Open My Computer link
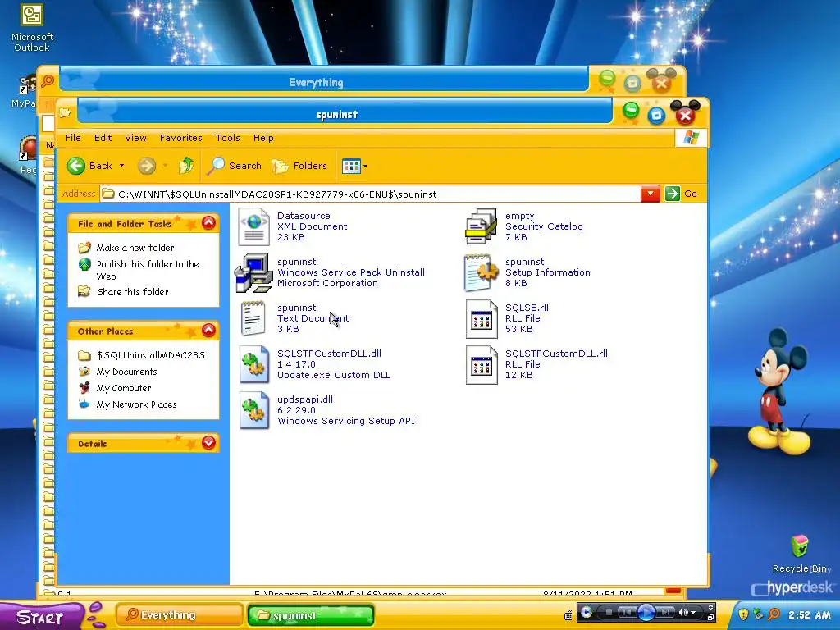The image size is (840, 630). coord(115,388)
